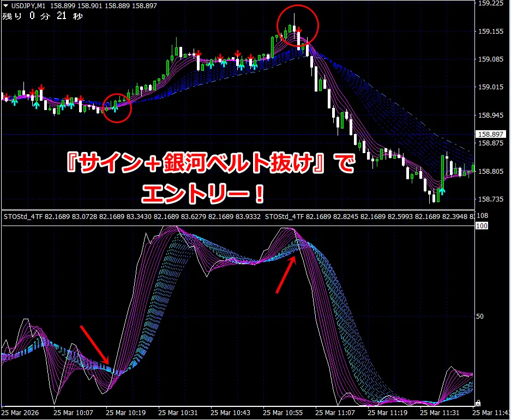Click the red annotation arrow near 10:19 oscillator
511x420 pixels.
pos(95,345)
